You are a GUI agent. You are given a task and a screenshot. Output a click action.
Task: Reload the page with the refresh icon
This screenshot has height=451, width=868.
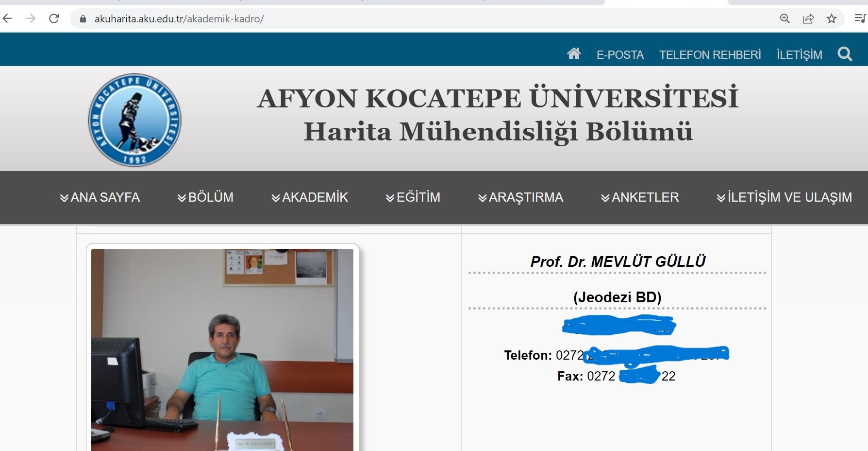[54, 19]
